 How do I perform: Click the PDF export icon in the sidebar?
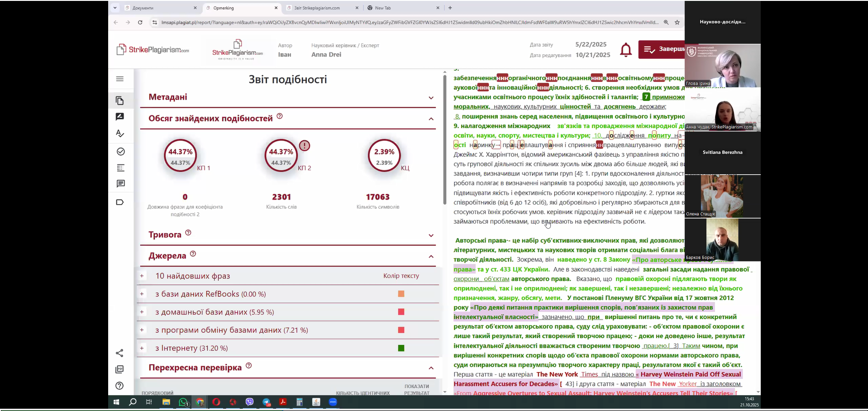pos(120,369)
